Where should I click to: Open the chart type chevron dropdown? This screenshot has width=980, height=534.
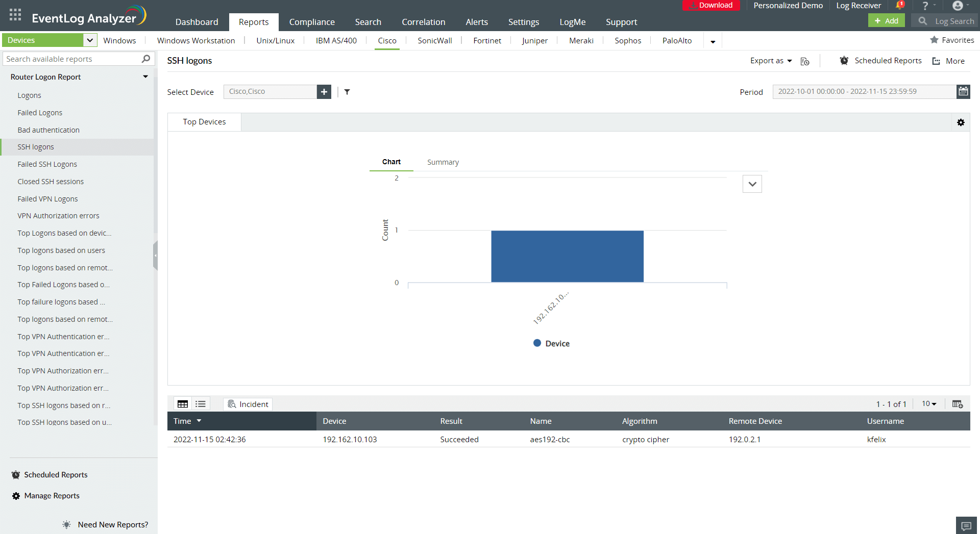click(752, 184)
